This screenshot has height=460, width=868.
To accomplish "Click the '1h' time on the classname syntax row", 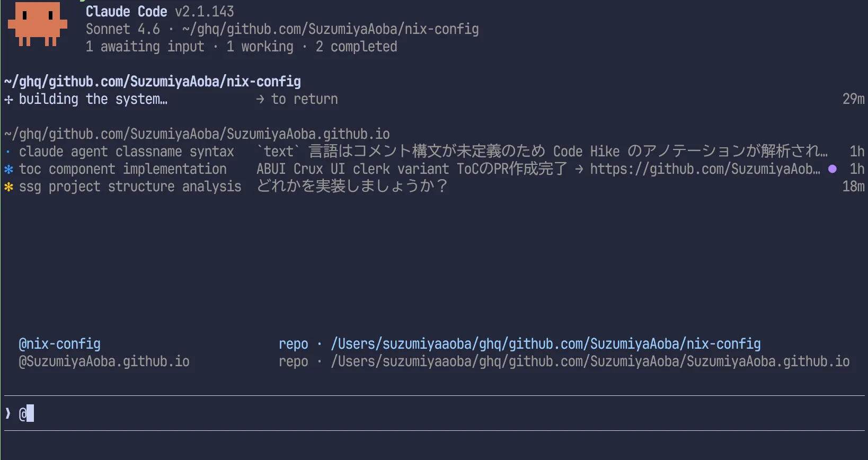I will click(857, 152).
